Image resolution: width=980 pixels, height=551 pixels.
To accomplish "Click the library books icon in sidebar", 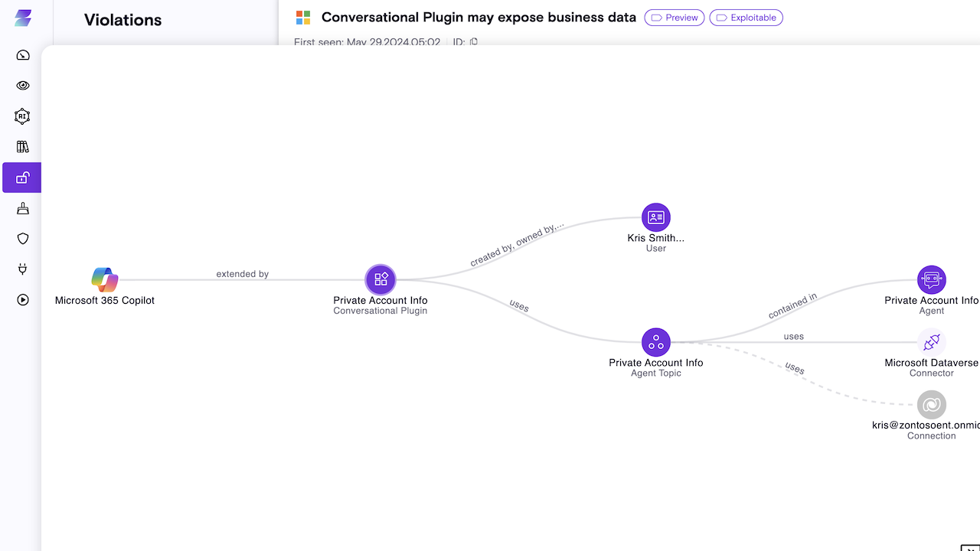I will point(23,147).
